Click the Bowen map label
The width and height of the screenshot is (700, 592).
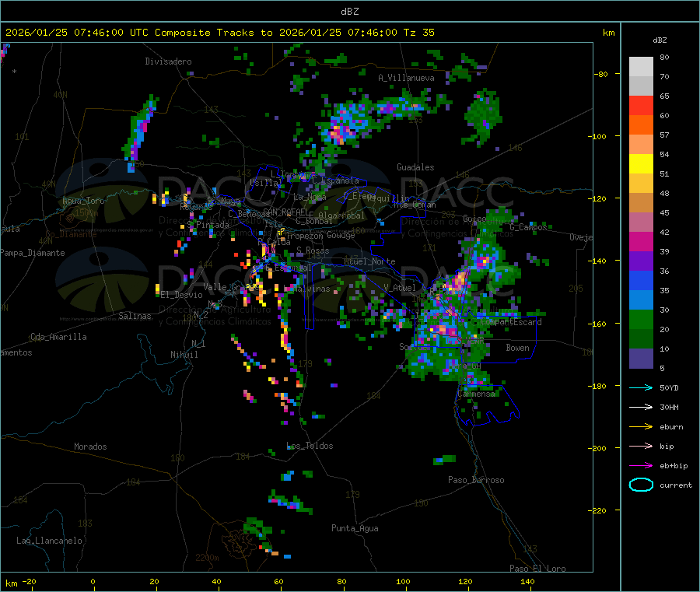point(517,348)
